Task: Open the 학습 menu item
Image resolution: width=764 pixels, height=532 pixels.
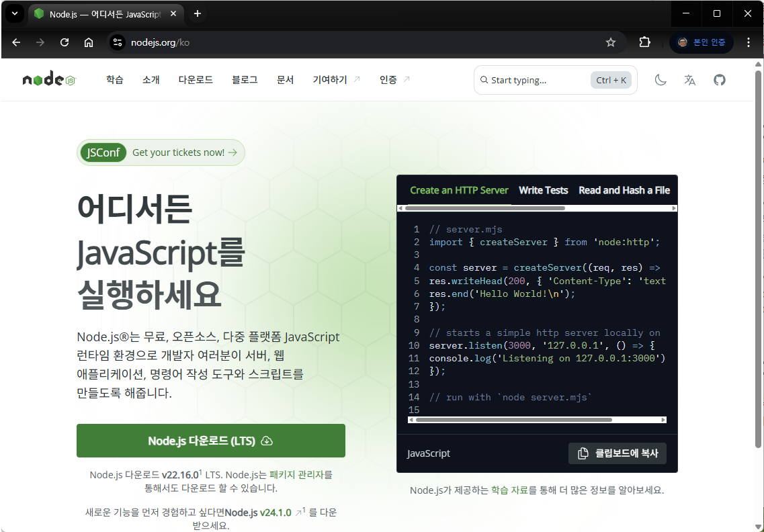Action: point(115,79)
